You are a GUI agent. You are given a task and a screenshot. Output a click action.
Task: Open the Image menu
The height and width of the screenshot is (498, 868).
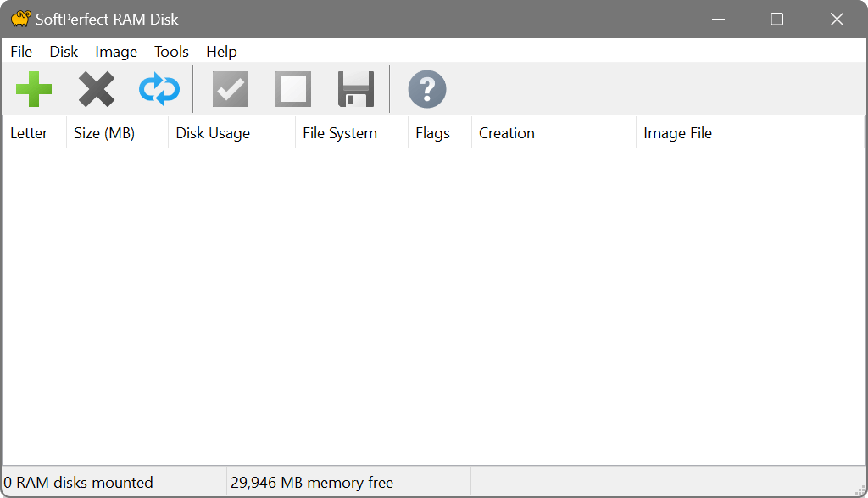(116, 52)
